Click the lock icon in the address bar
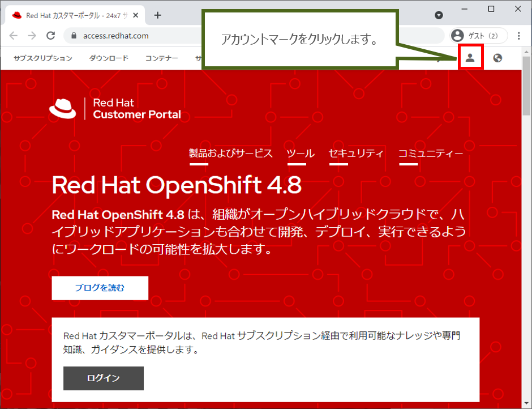Viewport: 532px width, 409px height. coord(74,36)
